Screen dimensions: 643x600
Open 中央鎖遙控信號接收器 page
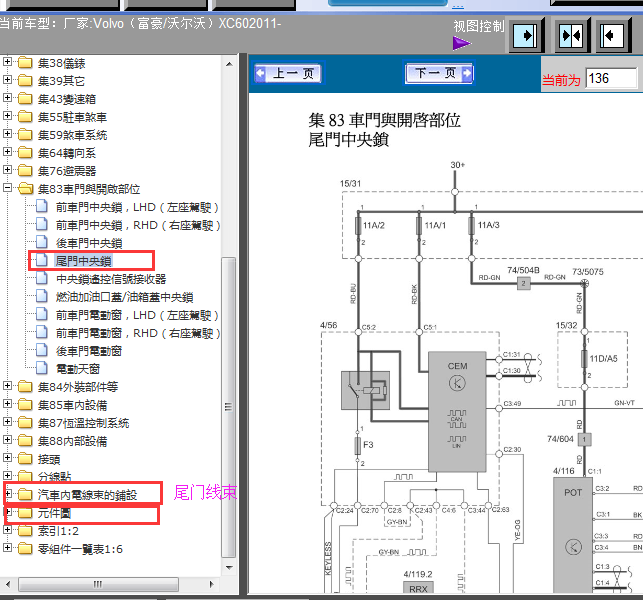[111, 279]
